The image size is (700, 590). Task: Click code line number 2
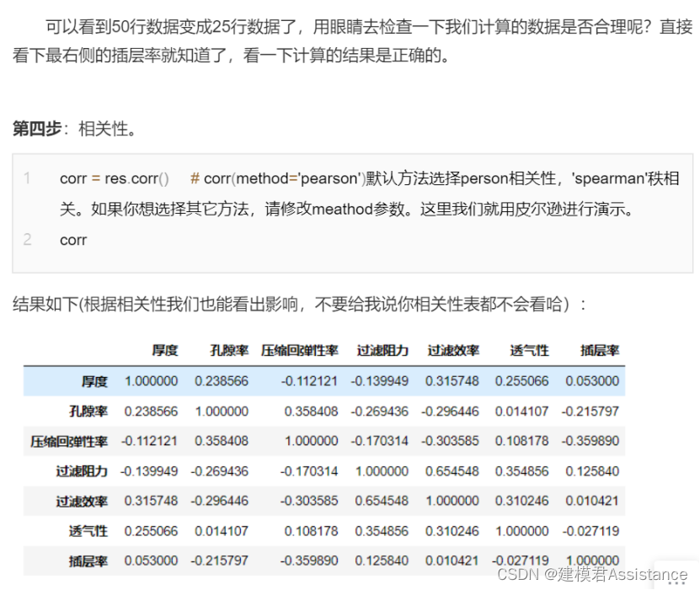[x=27, y=239]
